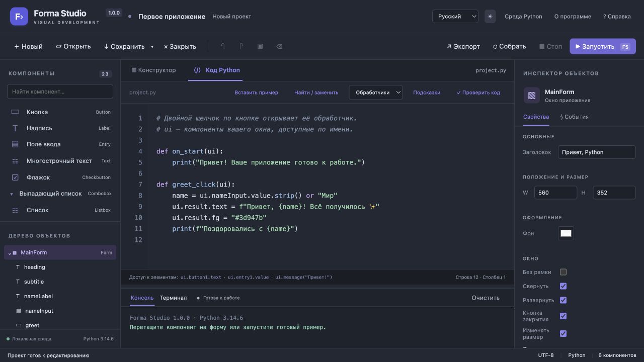Switch to the Конструктор tab
The width and height of the screenshot is (644, 362).
click(154, 70)
